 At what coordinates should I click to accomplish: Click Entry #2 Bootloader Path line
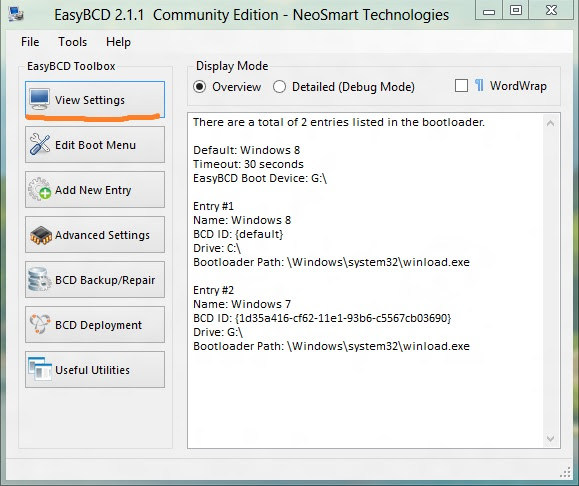coord(331,346)
